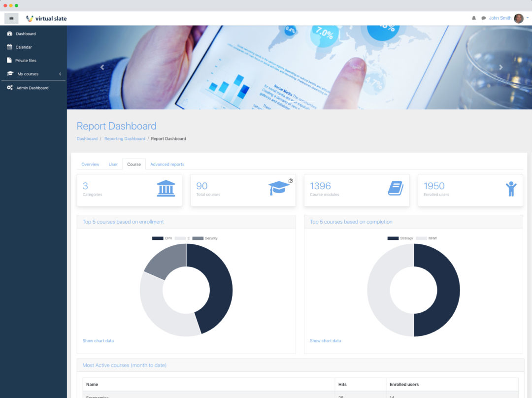The height and width of the screenshot is (398, 532).
Task: Navigate to the Reporting Dashboard breadcrumb
Action: pyautogui.click(x=125, y=138)
